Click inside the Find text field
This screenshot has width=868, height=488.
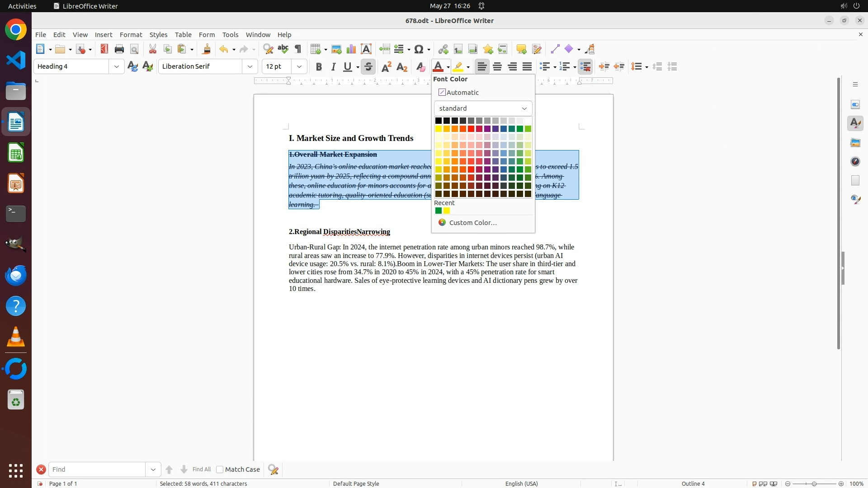click(x=97, y=469)
